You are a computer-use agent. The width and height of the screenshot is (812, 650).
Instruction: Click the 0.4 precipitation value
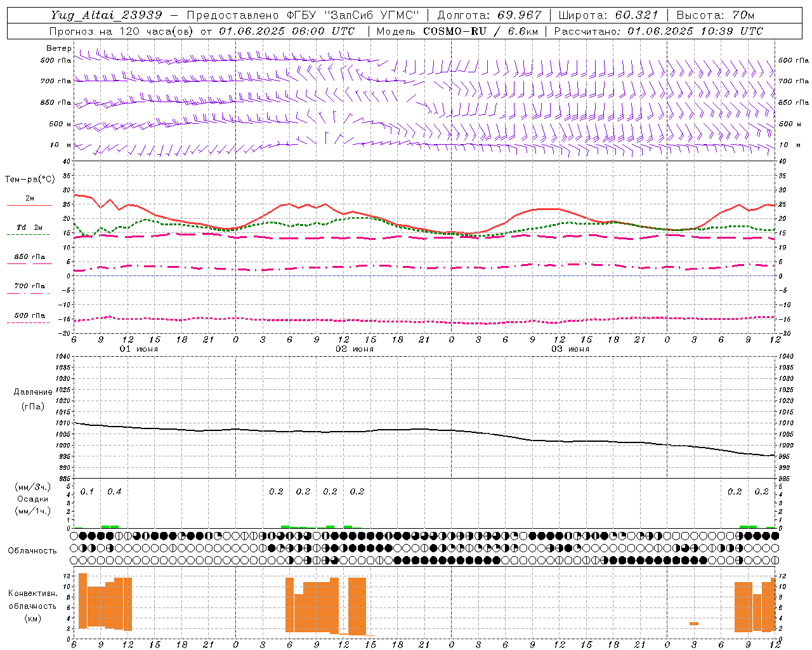tap(114, 491)
